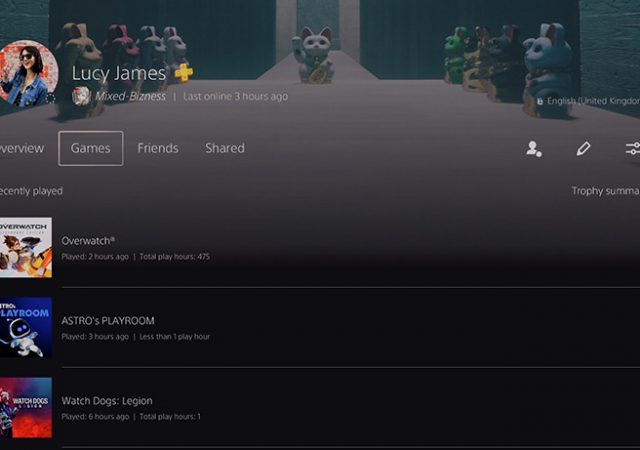Click Lucy James profile avatar picture
Screen dimensions: 640x450
[27, 74]
